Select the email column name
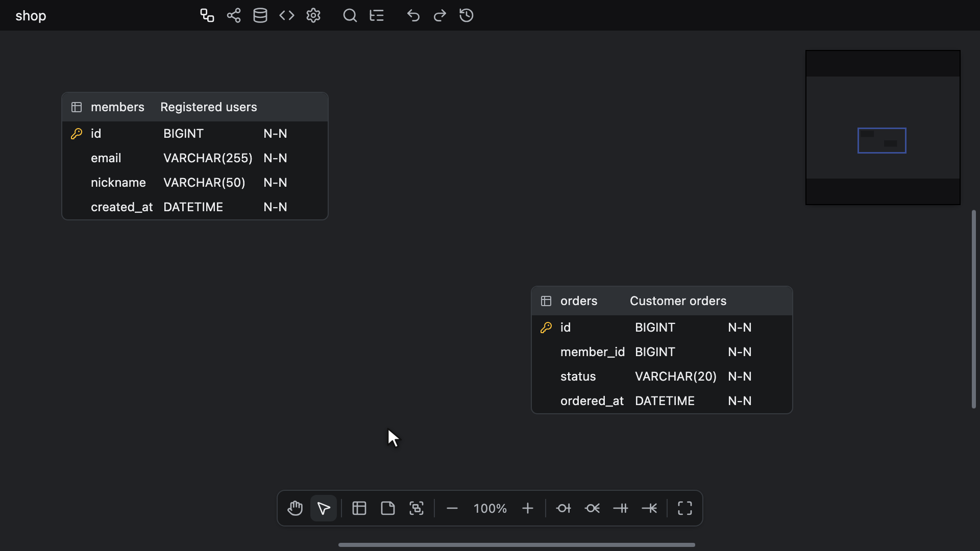This screenshot has width=980, height=551. click(106, 158)
